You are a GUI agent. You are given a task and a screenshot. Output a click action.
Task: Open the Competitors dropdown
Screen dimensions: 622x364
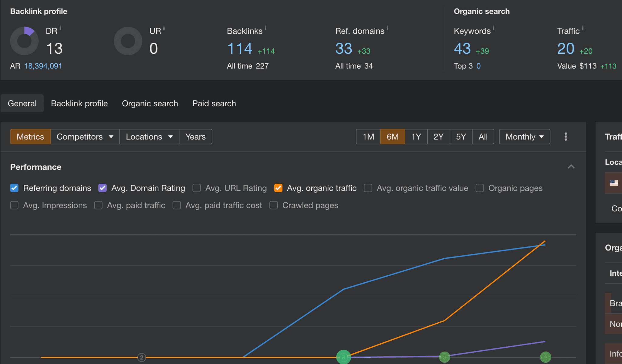coord(85,137)
